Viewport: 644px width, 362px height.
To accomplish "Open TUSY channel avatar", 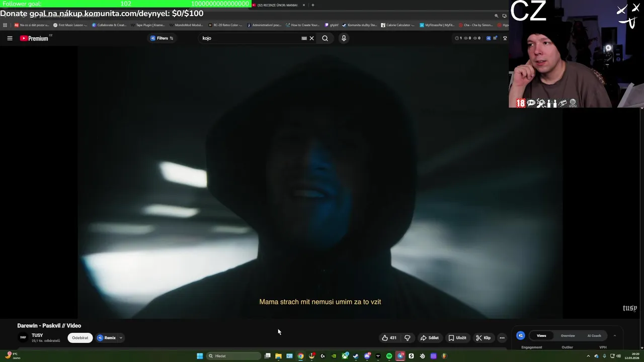I will pos(23,338).
